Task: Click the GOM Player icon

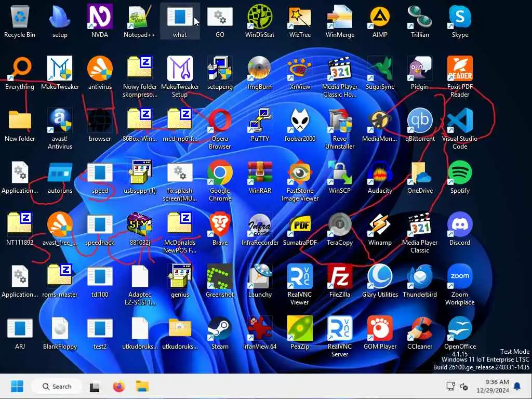Action: 380,328
